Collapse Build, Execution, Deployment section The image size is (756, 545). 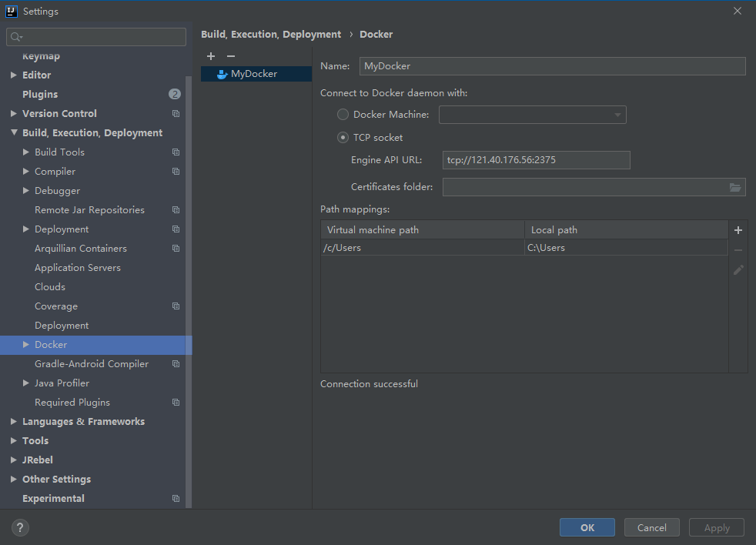[x=14, y=132]
